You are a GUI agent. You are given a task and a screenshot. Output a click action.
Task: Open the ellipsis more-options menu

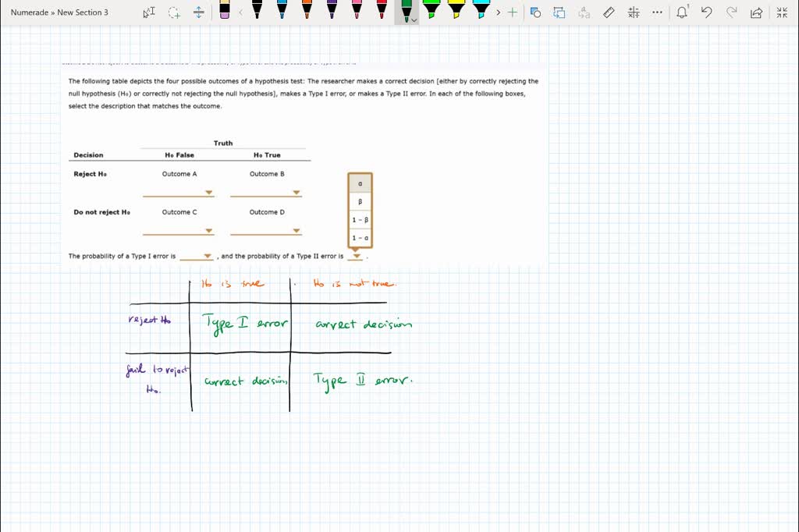tap(656, 12)
